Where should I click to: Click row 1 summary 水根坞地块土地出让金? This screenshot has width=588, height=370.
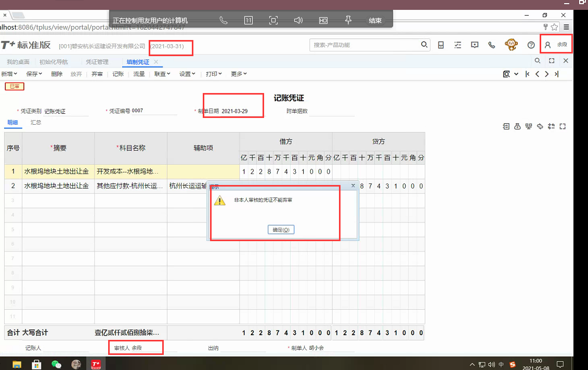58,171
